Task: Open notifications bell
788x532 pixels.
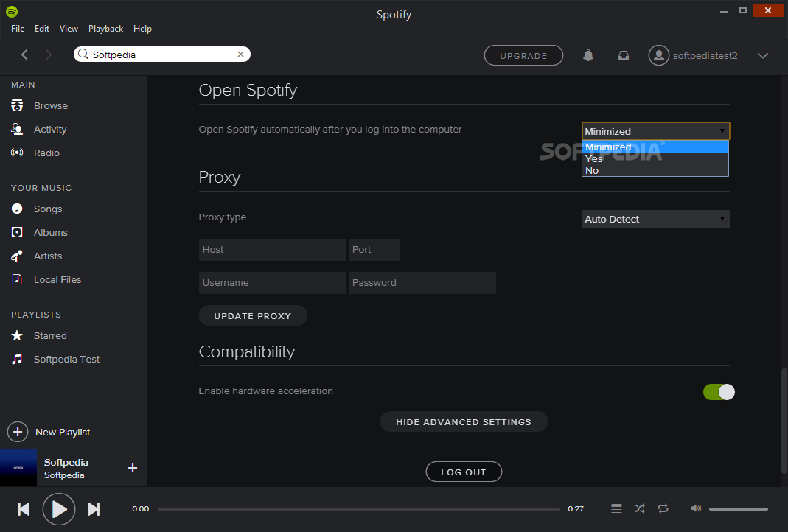Action: [x=588, y=55]
